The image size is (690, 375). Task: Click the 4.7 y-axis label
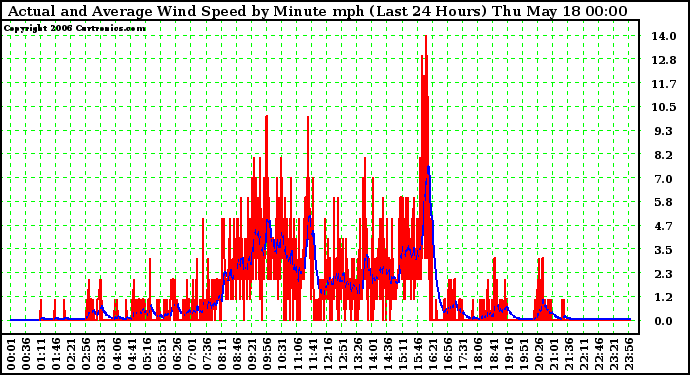pyautogui.click(x=664, y=226)
